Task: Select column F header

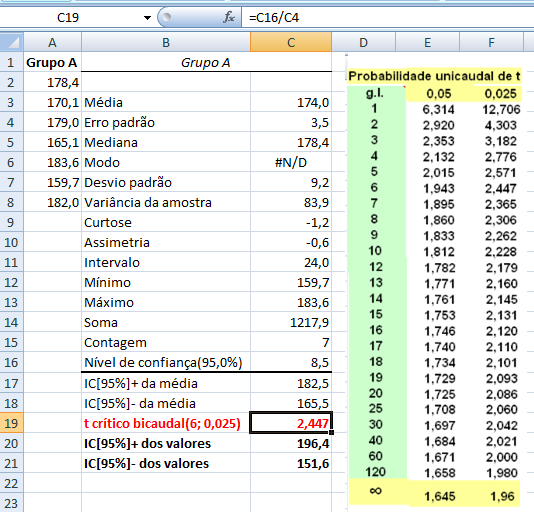Action: click(491, 43)
